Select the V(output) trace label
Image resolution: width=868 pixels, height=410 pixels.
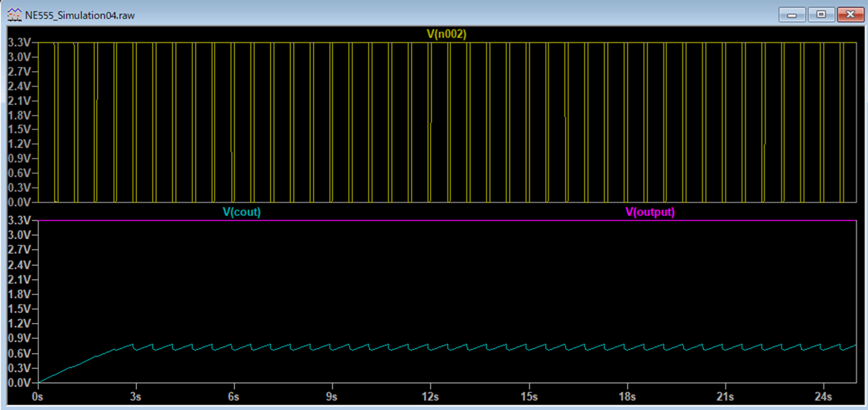(x=649, y=212)
